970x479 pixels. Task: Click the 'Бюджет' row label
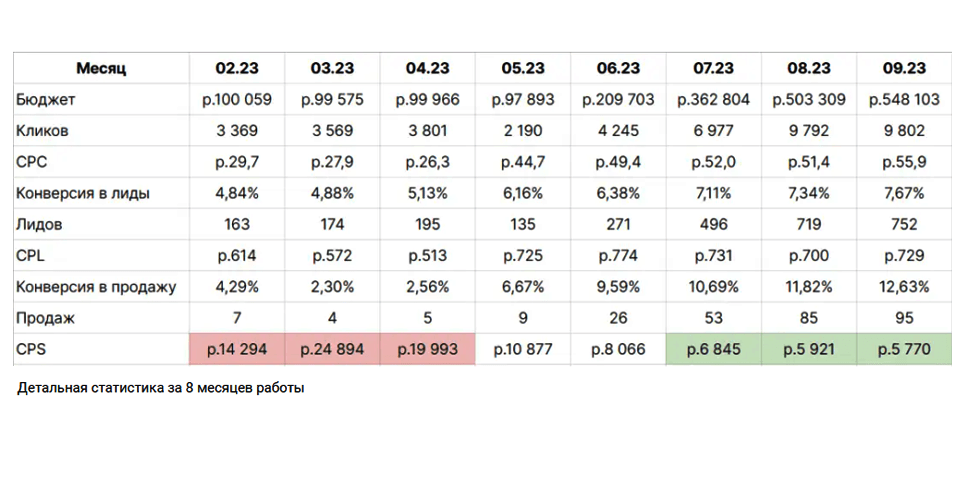click(x=46, y=100)
